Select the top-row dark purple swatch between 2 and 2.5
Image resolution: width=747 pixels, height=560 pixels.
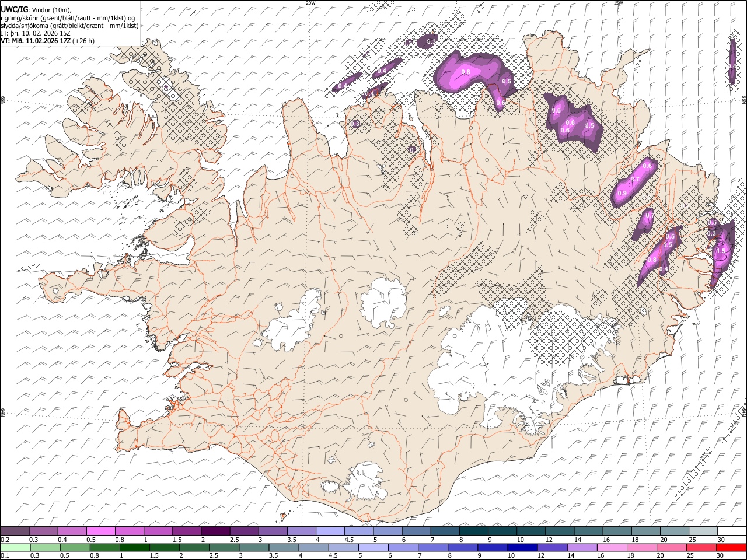(215, 531)
